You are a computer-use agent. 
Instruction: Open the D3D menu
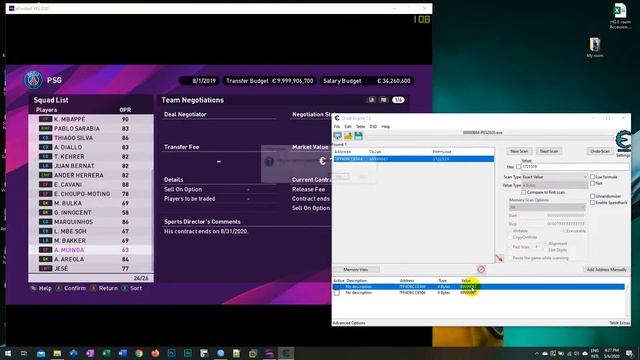click(x=373, y=127)
